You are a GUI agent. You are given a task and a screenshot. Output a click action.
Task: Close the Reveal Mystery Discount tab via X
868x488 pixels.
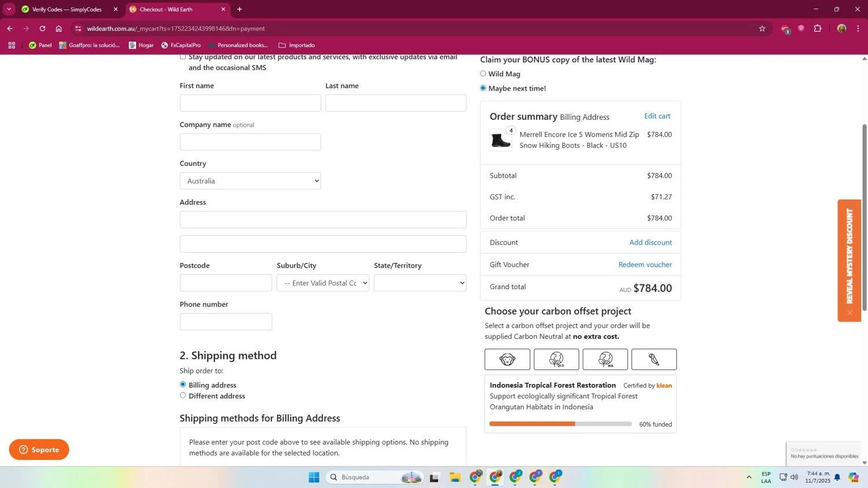click(849, 313)
